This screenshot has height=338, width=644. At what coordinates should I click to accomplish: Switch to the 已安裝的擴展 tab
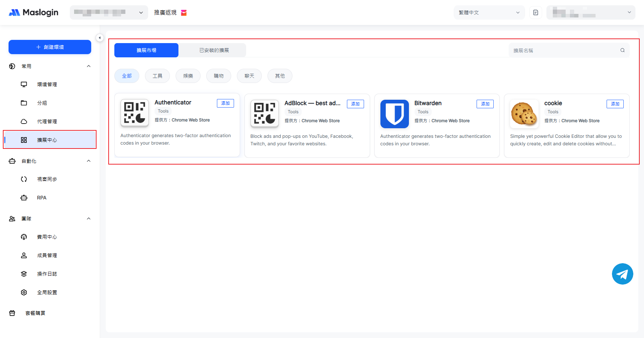(214, 50)
